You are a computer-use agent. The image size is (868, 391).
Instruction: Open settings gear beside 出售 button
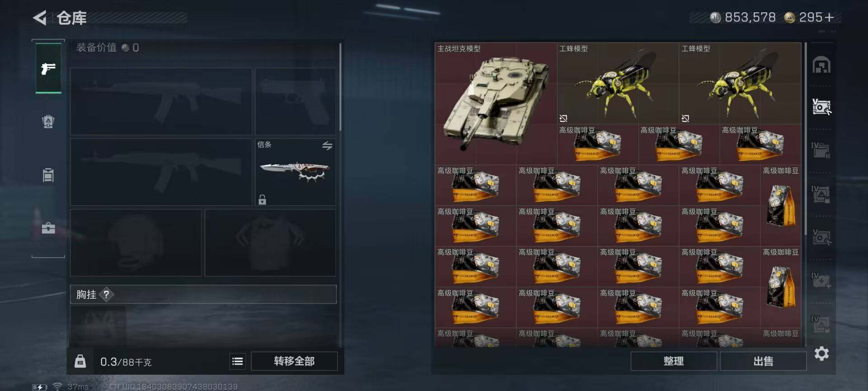pos(821,353)
